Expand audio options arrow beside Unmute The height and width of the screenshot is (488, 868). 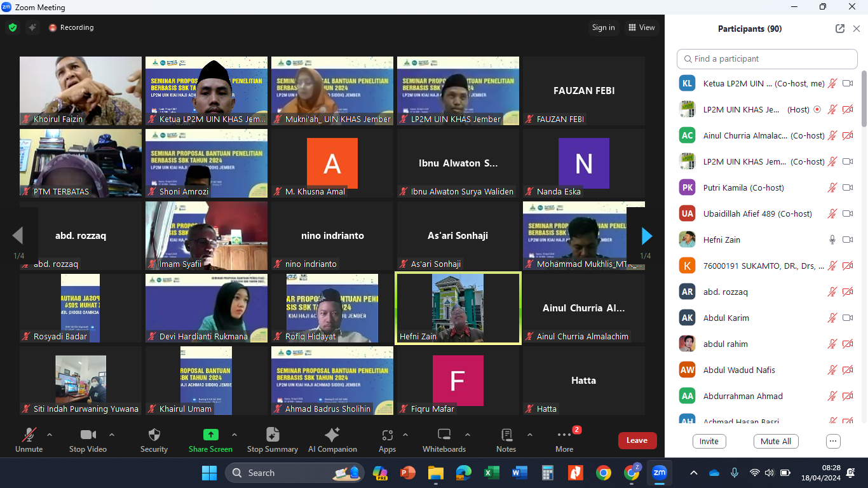point(50,435)
